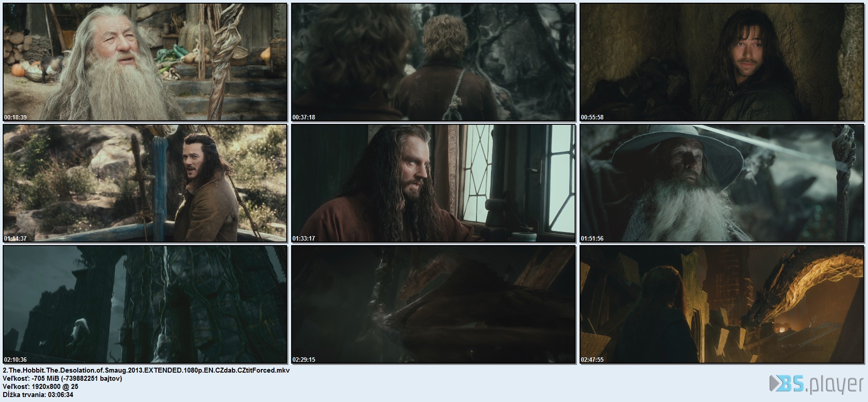868x402 pixels.
Task: Open the thumbnail with the lattice window
Action: click(x=433, y=183)
